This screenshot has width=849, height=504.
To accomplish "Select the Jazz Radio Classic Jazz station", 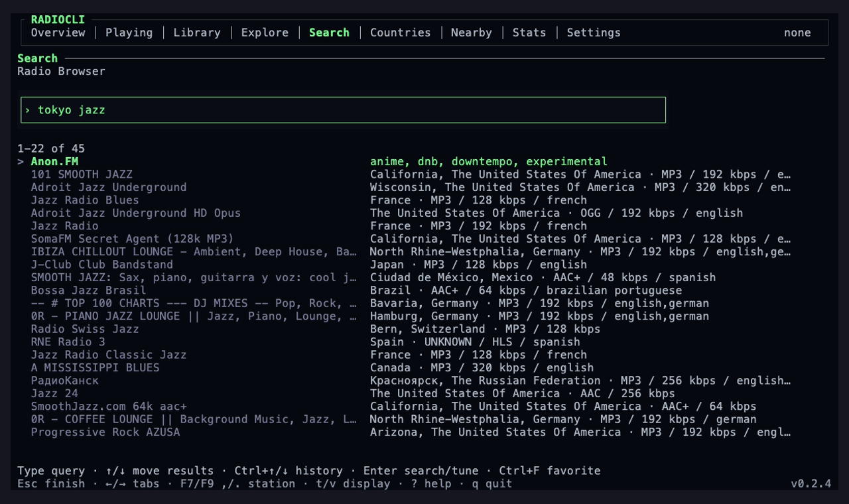I will [x=109, y=355].
